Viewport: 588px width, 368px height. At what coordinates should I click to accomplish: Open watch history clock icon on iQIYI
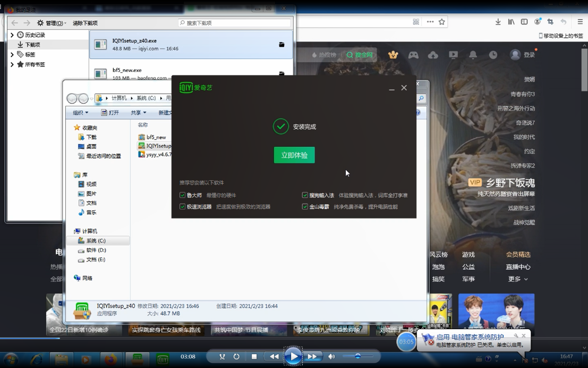coord(493,55)
